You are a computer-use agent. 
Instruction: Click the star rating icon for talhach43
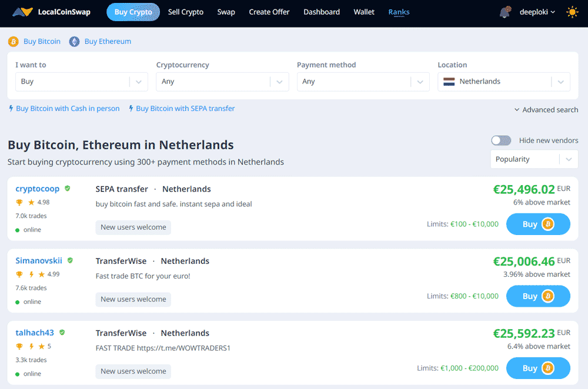[x=42, y=346]
